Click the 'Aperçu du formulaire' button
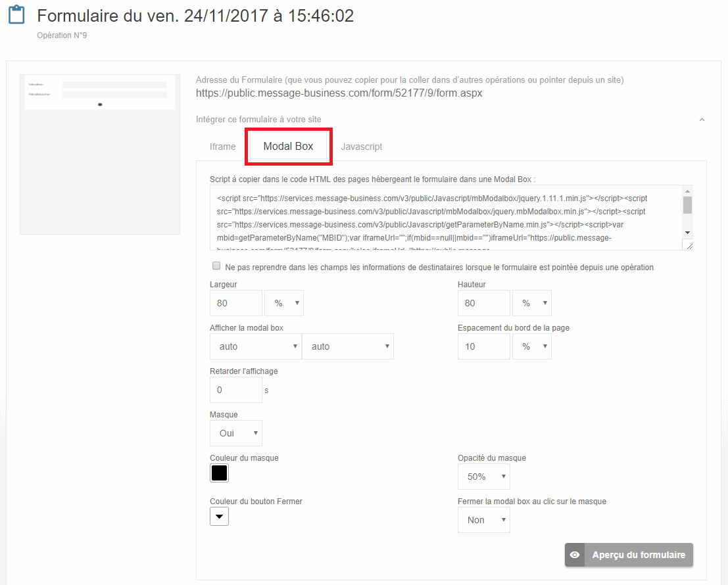 (629, 555)
